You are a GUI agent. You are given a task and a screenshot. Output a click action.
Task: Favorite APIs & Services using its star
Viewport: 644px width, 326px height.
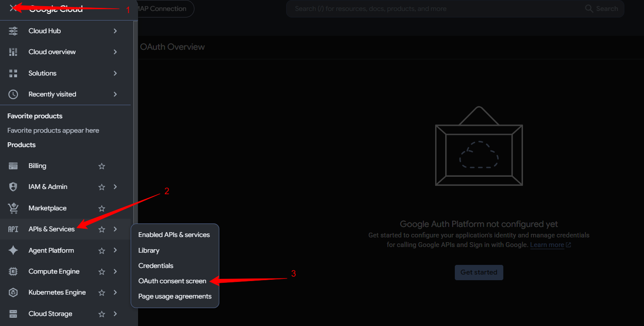(102, 229)
